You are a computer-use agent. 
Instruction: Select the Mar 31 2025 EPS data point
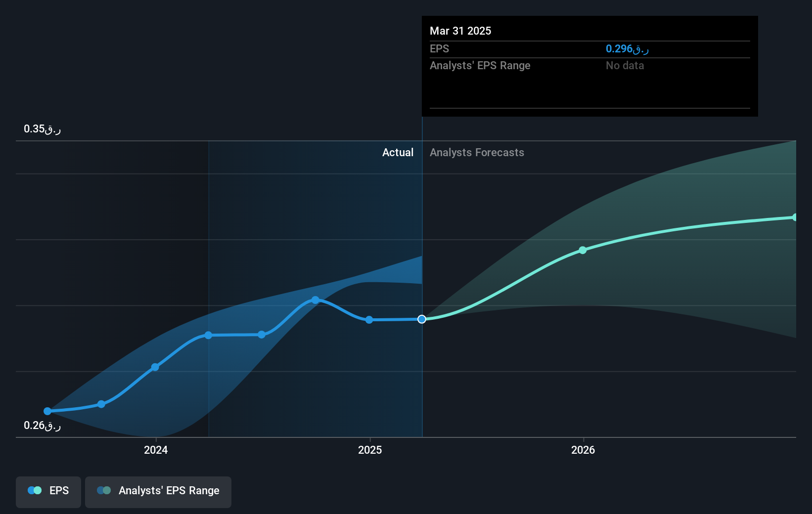(422, 319)
